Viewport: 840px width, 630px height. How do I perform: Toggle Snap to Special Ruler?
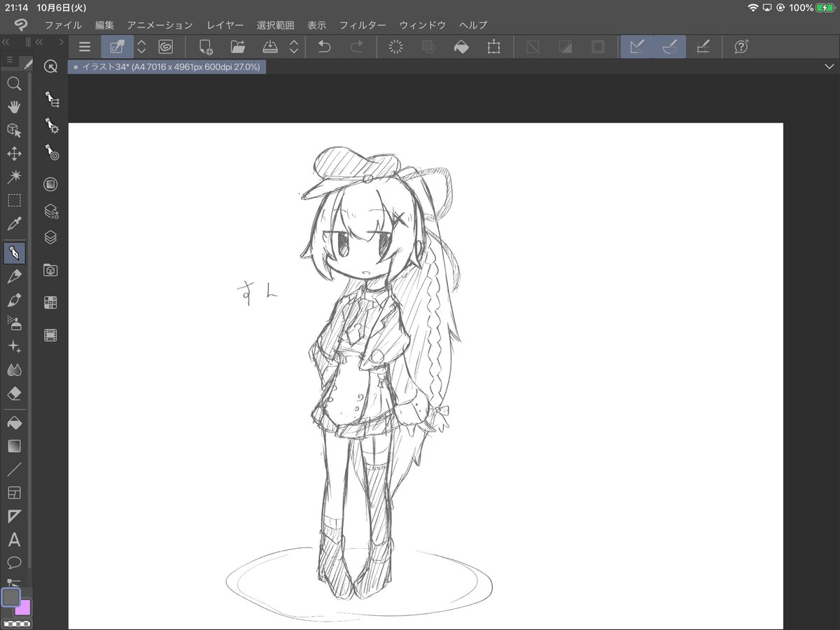pyautogui.click(x=669, y=47)
